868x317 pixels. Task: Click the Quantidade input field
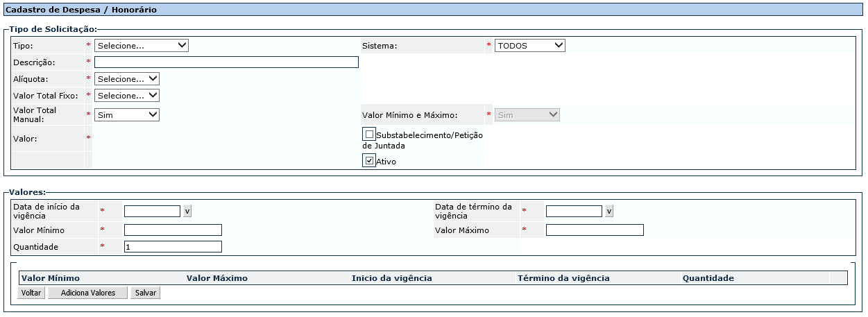click(x=173, y=246)
